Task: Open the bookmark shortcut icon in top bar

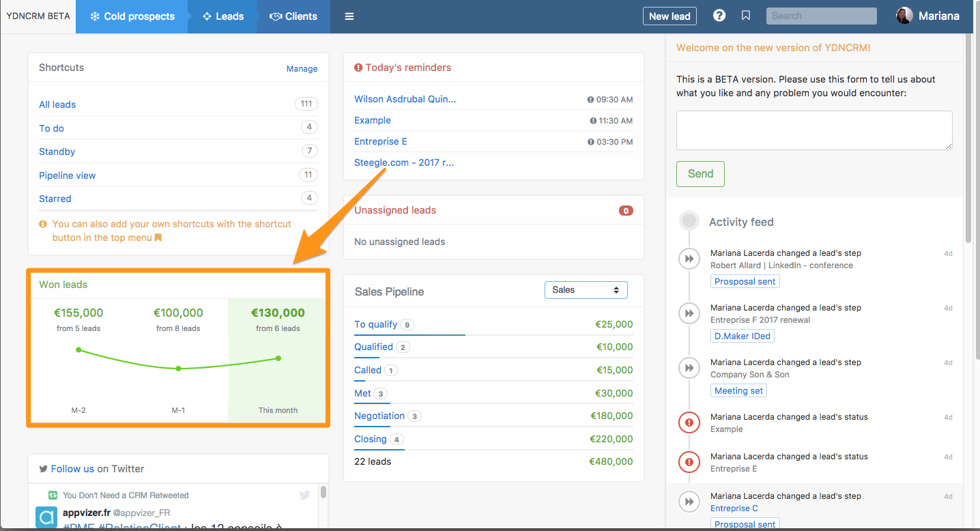Action: click(x=746, y=16)
